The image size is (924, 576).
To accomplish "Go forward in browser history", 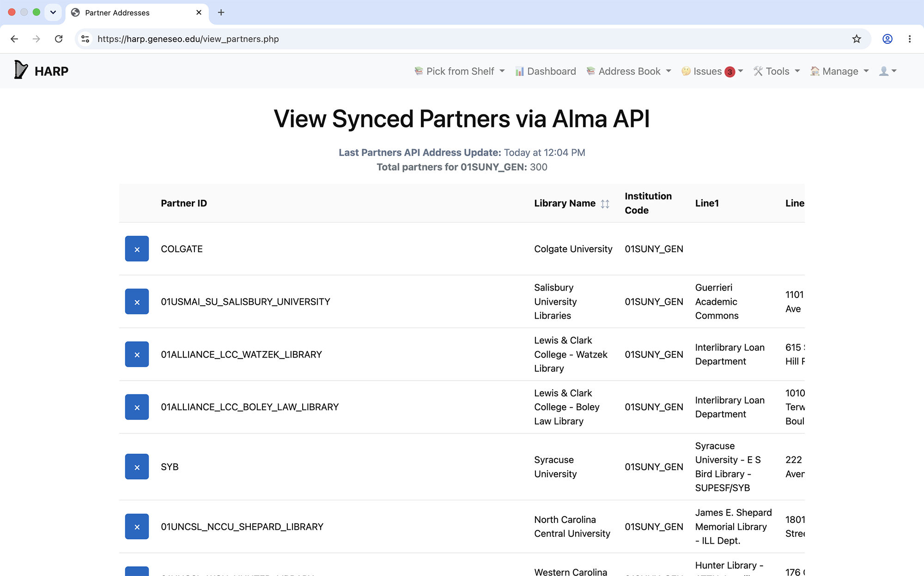I will (36, 39).
